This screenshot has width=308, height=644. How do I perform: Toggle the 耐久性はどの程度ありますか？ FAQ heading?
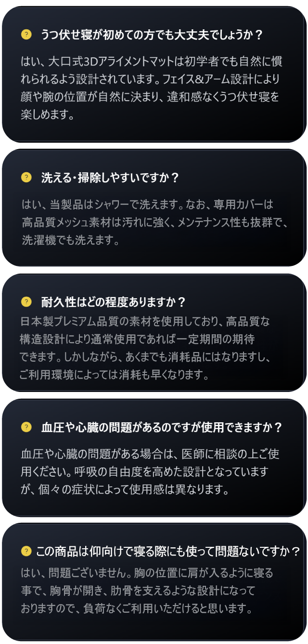(114, 302)
